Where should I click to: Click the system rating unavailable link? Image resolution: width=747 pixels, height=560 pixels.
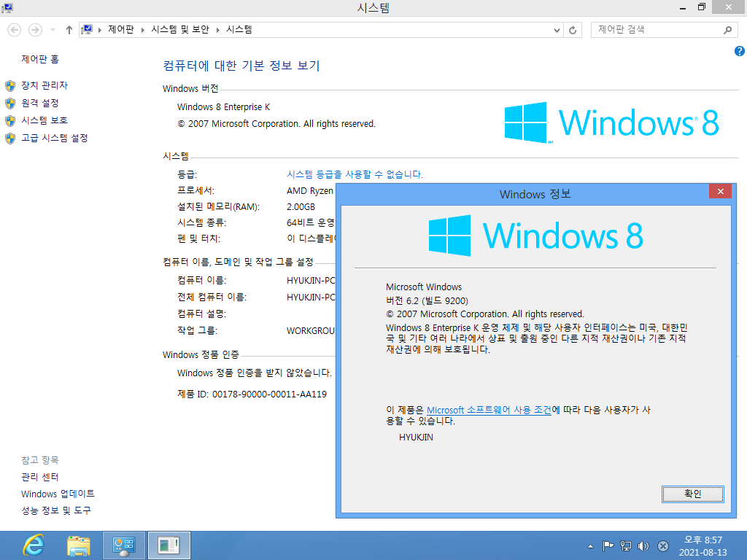point(355,174)
